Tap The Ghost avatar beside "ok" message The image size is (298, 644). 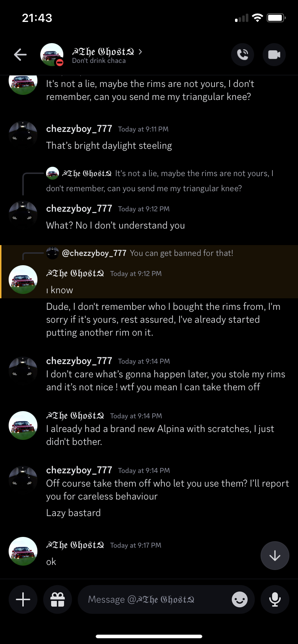click(x=23, y=551)
